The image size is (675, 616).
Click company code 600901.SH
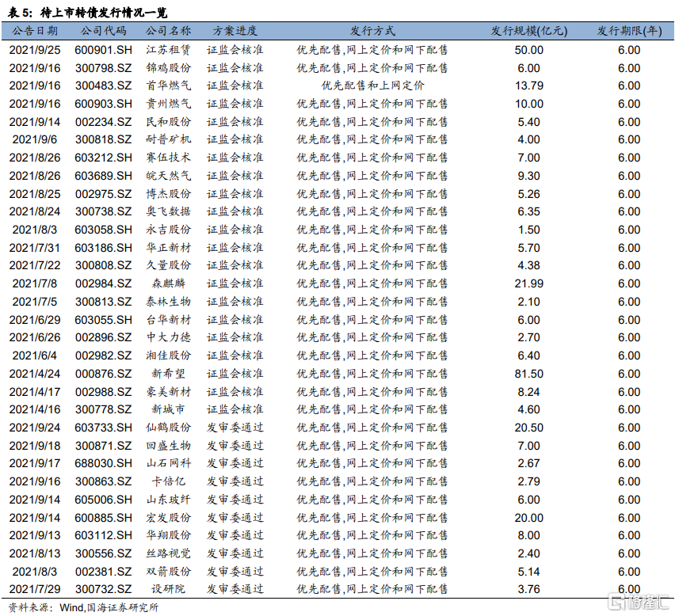coord(103,49)
